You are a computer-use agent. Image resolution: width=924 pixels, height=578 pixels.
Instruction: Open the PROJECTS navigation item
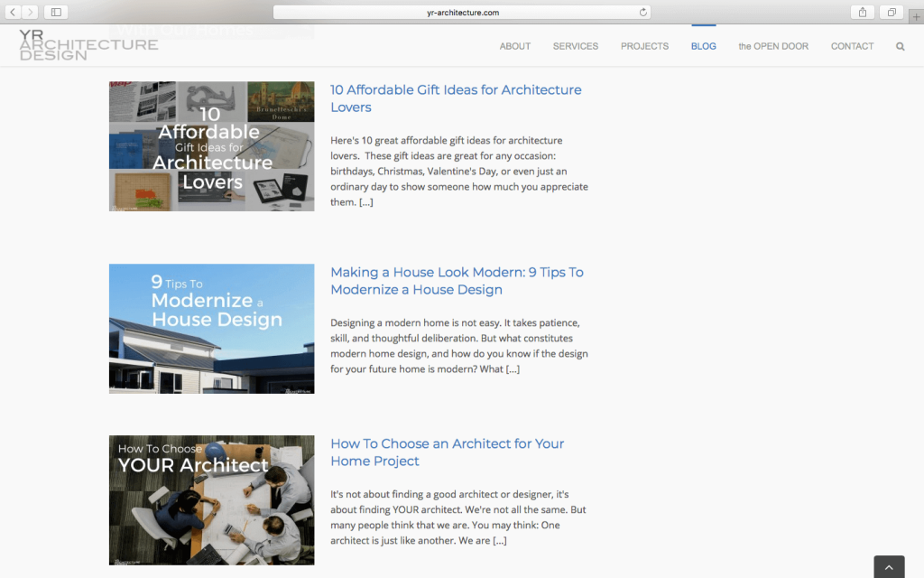[x=644, y=46]
